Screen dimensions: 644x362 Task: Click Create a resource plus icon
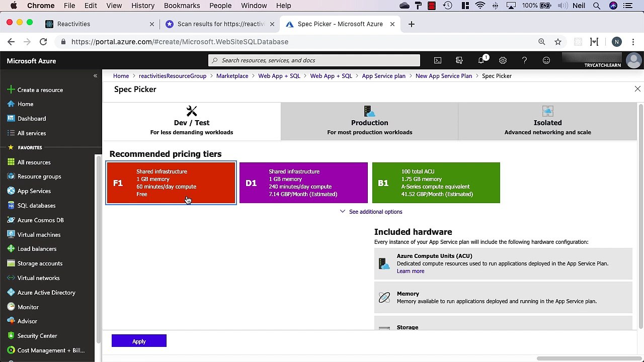pyautogui.click(x=11, y=89)
